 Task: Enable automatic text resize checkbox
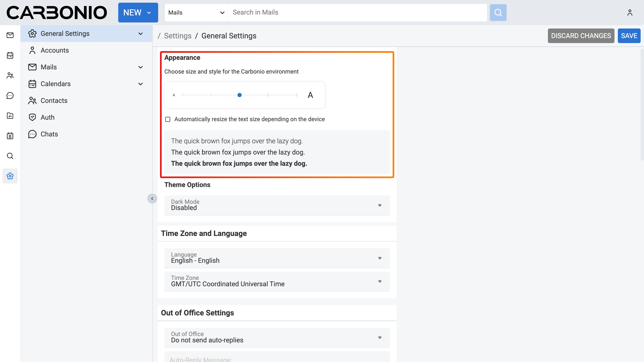(x=168, y=119)
